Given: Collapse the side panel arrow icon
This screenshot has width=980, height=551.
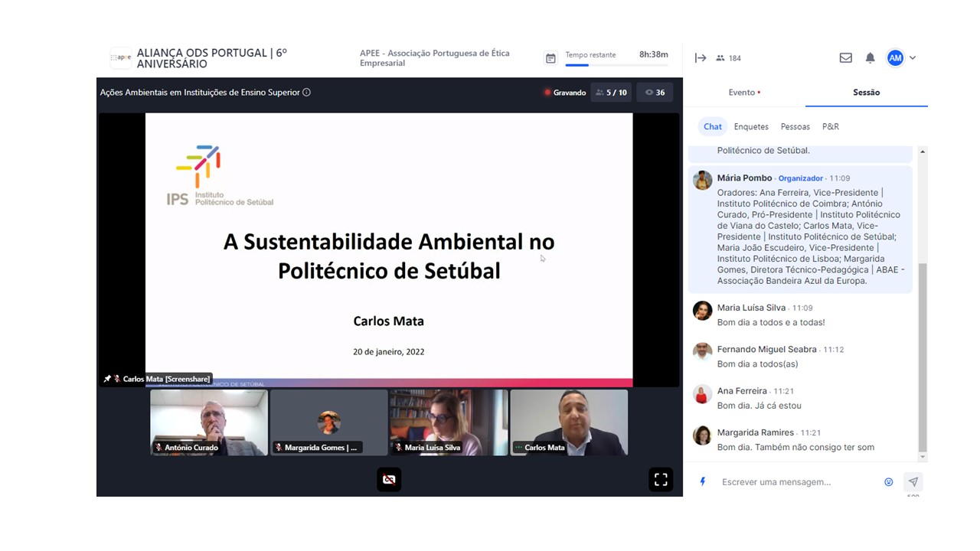Looking at the screenshot, I should pos(701,58).
